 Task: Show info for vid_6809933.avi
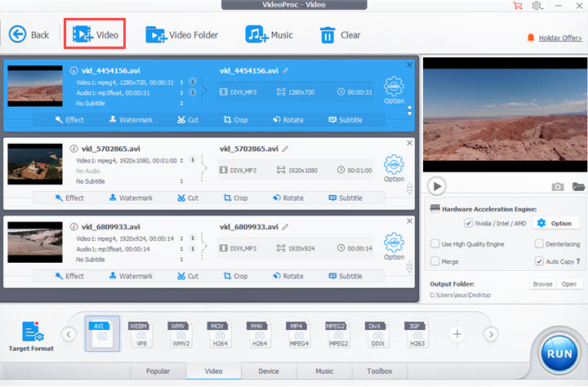(x=73, y=226)
